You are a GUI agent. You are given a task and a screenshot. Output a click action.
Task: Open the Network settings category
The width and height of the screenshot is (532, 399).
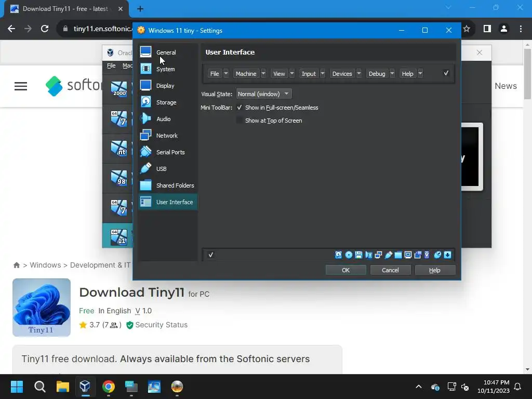[x=168, y=136]
